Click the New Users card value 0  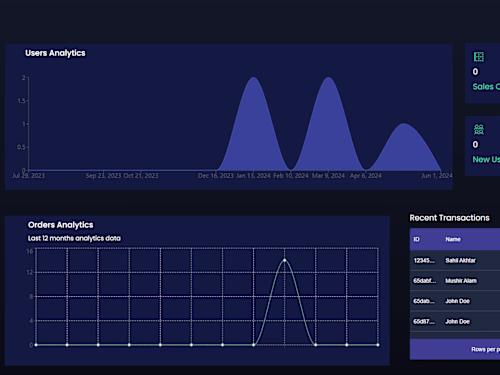tap(475, 144)
